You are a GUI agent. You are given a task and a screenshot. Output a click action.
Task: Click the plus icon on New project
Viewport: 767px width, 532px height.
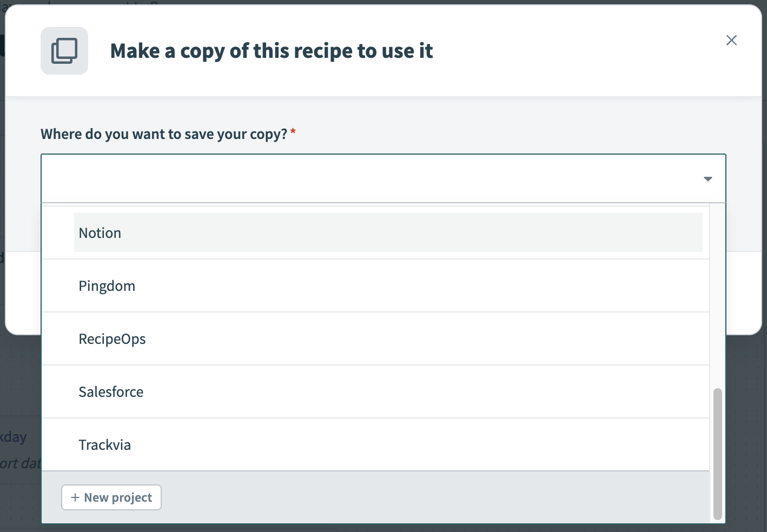(75, 497)
